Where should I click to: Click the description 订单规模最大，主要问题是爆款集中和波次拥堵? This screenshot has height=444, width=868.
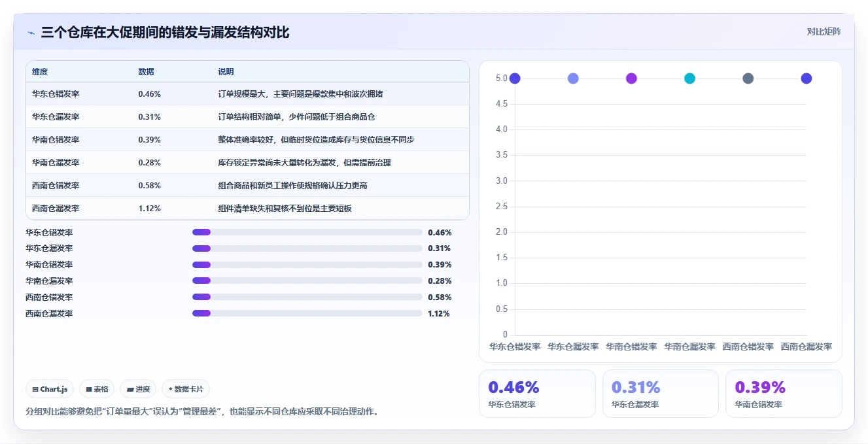(300, 94)
